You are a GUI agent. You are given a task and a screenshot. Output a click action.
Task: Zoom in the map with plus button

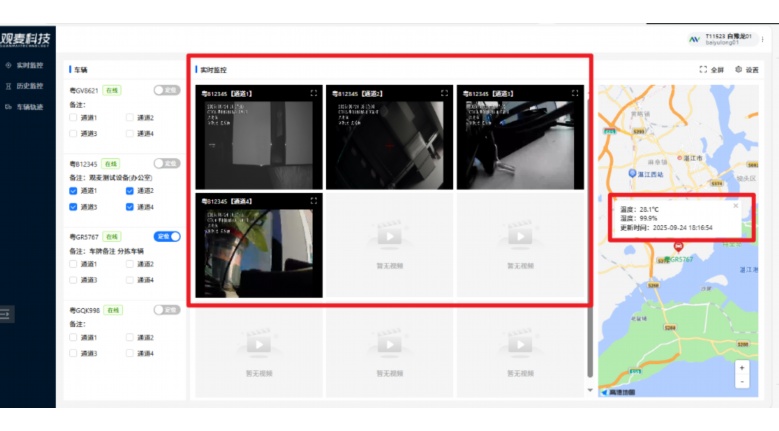pos(742,368)
